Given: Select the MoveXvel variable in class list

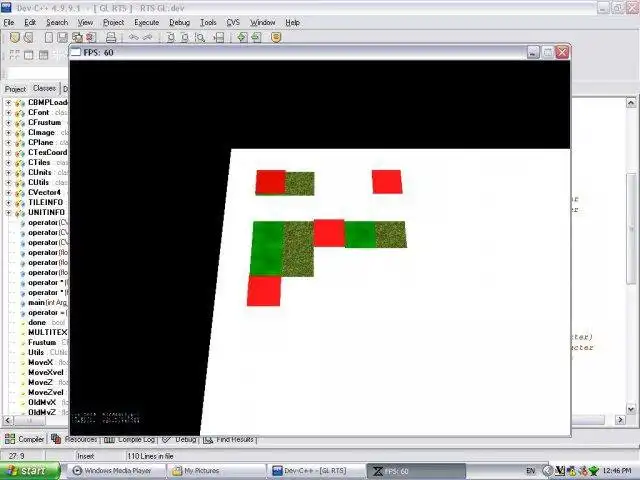Looking at the screenshot, I should tap(46, 372).
